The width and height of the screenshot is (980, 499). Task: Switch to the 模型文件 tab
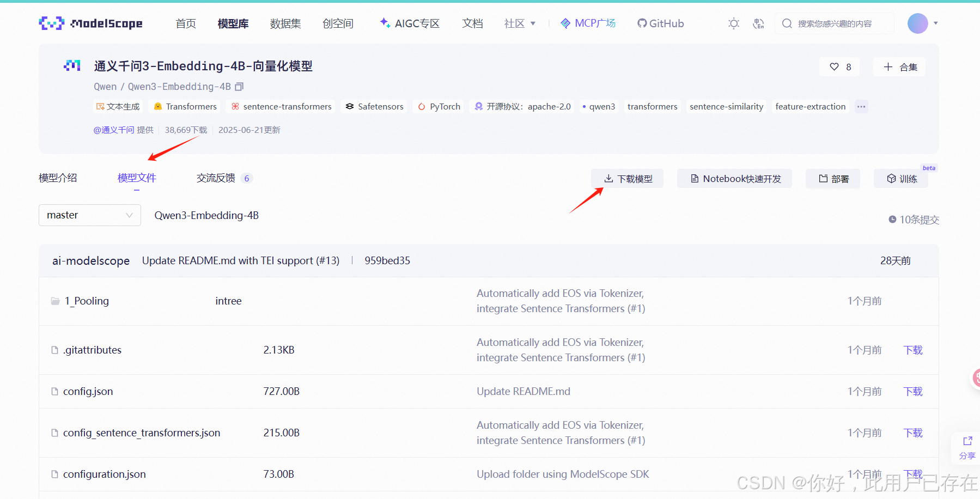click(x=137, y=178)
